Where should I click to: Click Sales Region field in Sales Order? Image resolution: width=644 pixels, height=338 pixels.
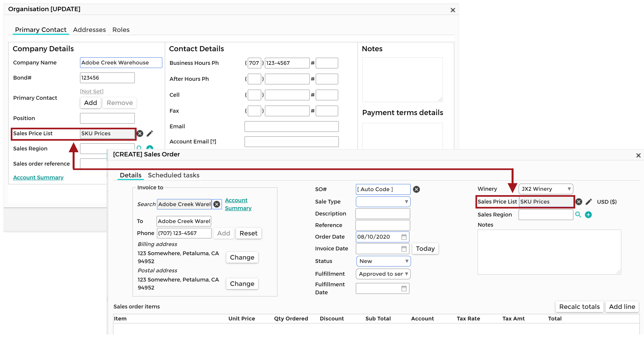(546, 215)
